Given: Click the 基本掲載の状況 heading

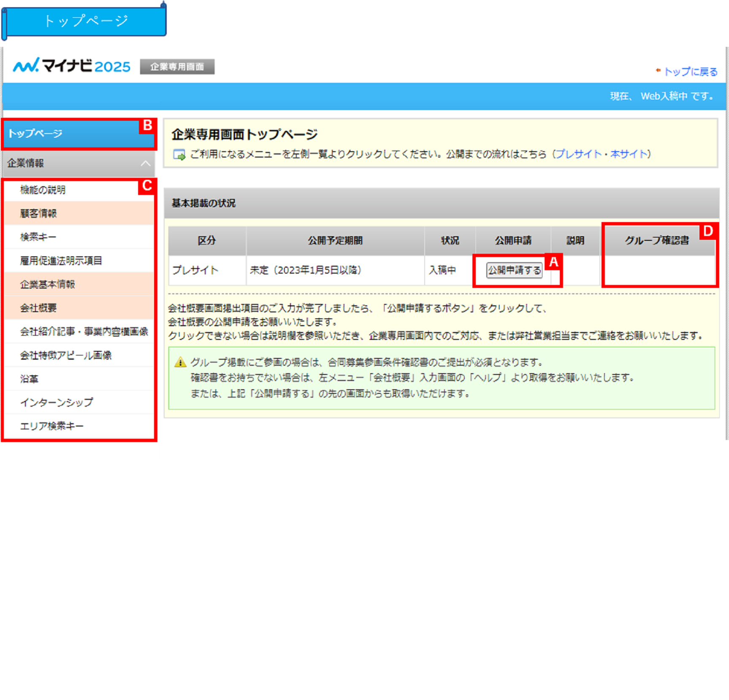Looking at the screenshot, I should 203,203.
